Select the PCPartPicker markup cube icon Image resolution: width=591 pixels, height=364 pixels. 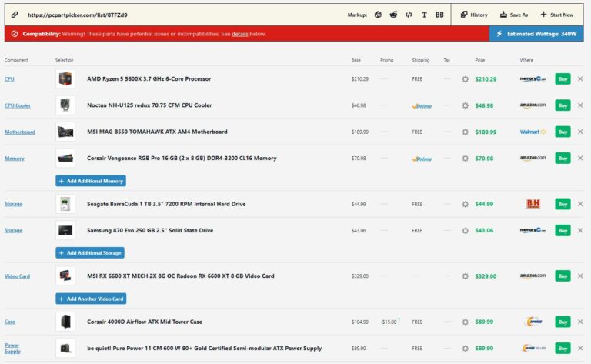point(378,15)
